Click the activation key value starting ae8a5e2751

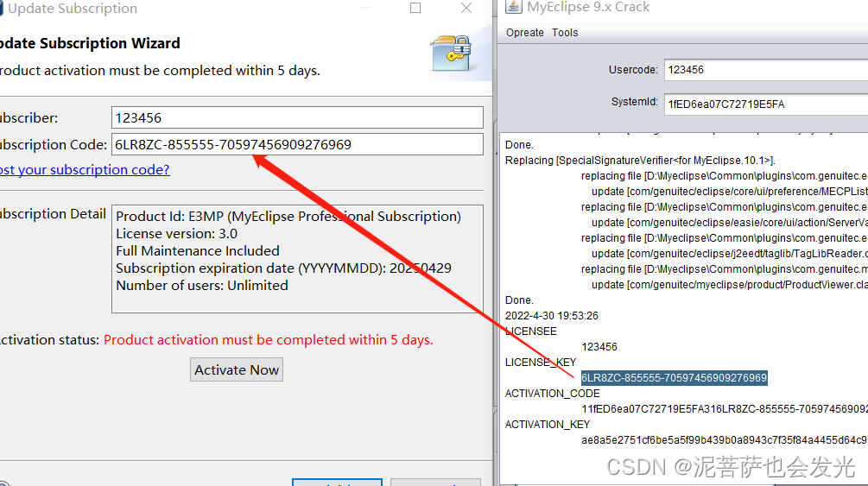click(x=724, y=440)
